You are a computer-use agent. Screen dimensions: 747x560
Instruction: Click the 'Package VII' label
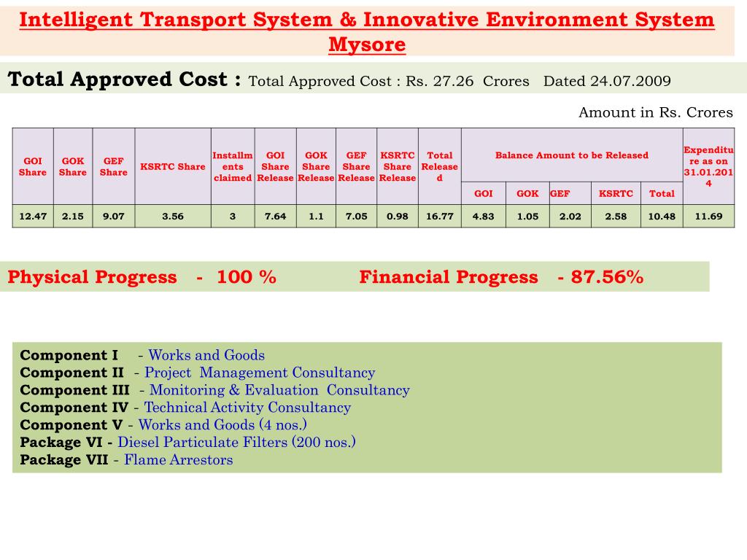(64, 460)
